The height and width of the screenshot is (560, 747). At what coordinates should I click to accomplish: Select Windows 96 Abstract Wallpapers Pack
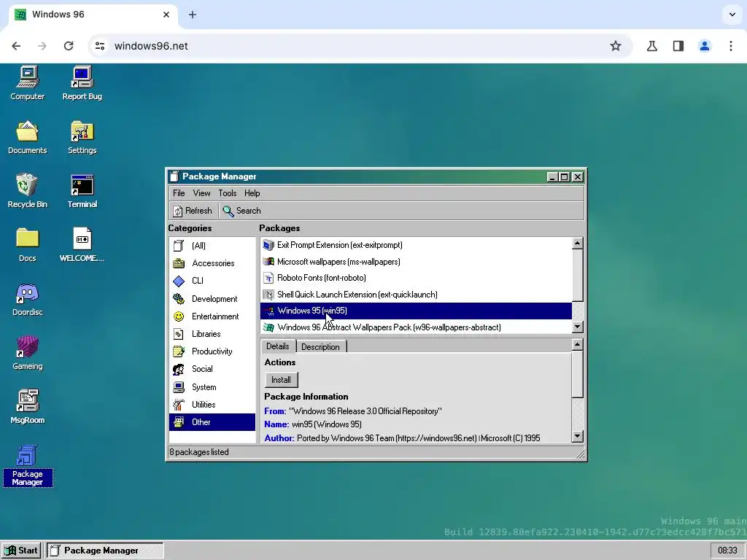(x=416, y=327)
